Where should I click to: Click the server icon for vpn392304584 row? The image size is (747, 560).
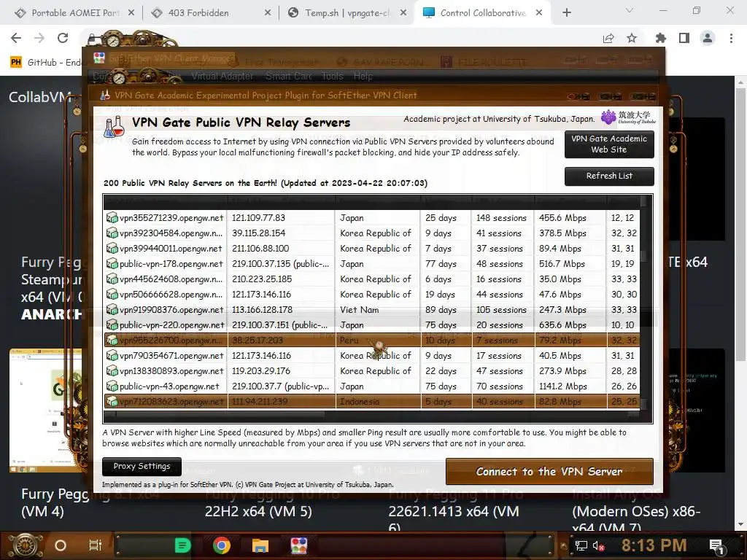coord(112,233)
